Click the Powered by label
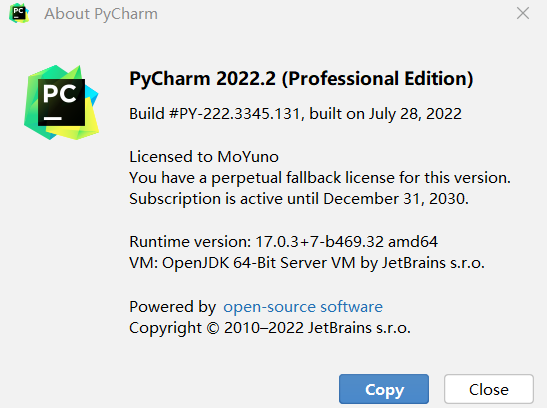 tap(173, 307)
